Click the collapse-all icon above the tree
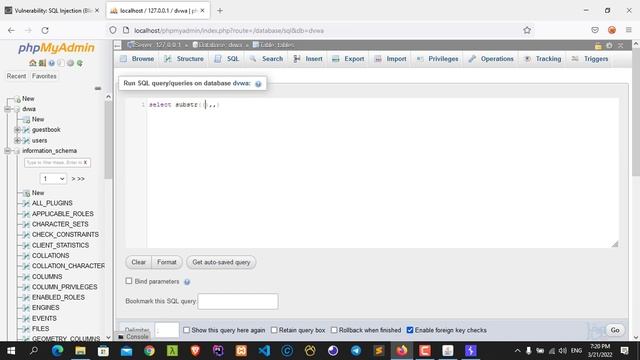Image resolution: width=640 pixels, height=360 pixels. click(98, 88)
